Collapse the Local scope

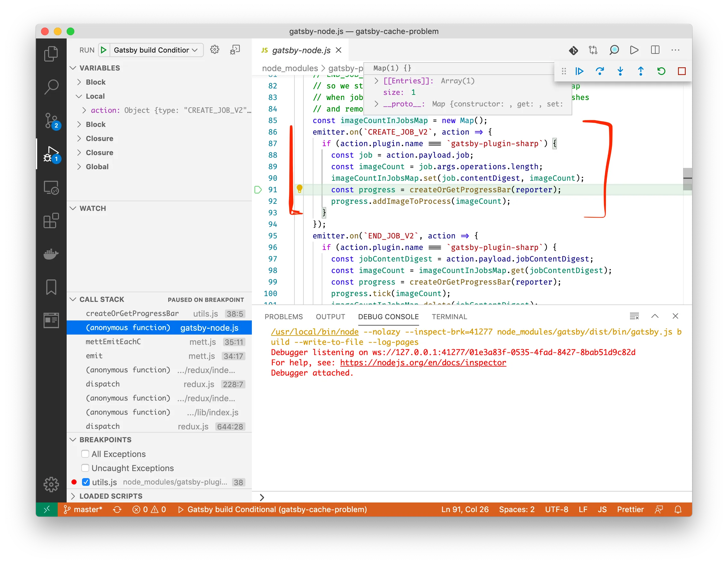tap(79, 96)
